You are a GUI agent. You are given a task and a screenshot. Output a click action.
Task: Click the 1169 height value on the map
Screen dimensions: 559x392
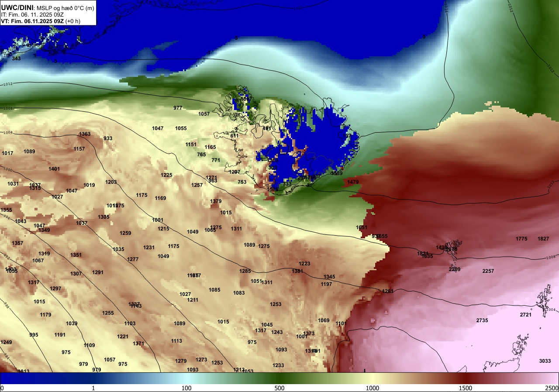(160, 198)
